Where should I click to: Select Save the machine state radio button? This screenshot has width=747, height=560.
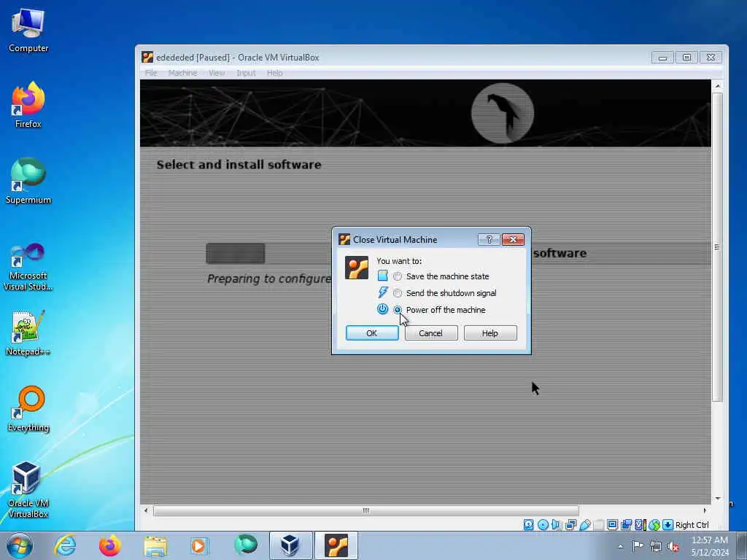pyautogui.click(x=398, y=276)
